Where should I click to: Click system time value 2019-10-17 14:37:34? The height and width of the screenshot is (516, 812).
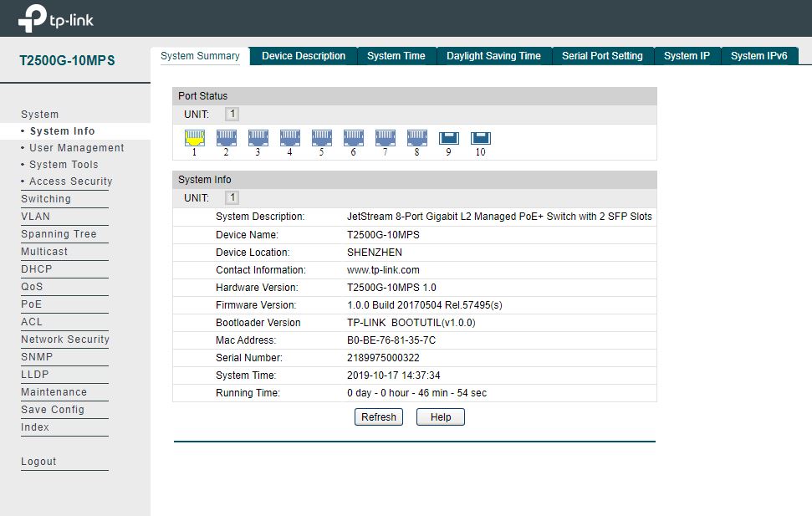coord(394,376)
